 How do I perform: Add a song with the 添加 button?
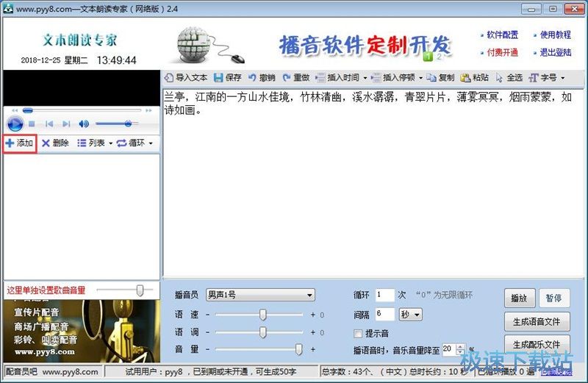coord(20,143)
